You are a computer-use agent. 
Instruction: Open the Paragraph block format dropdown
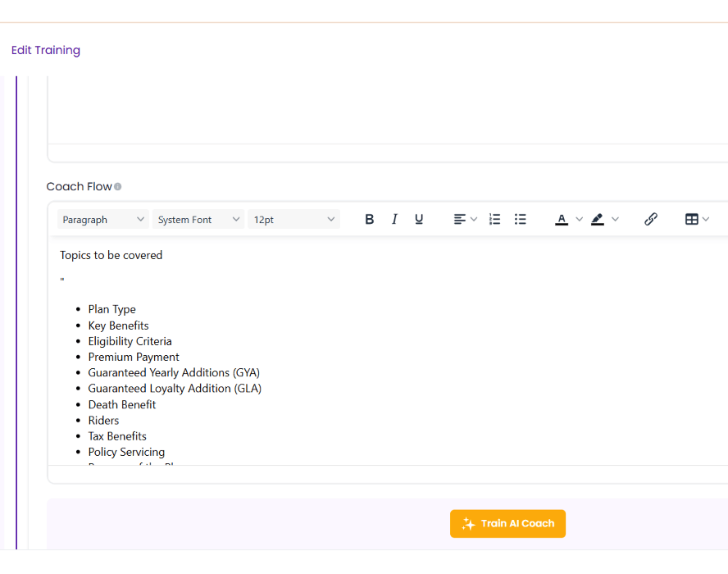point(103,220)
